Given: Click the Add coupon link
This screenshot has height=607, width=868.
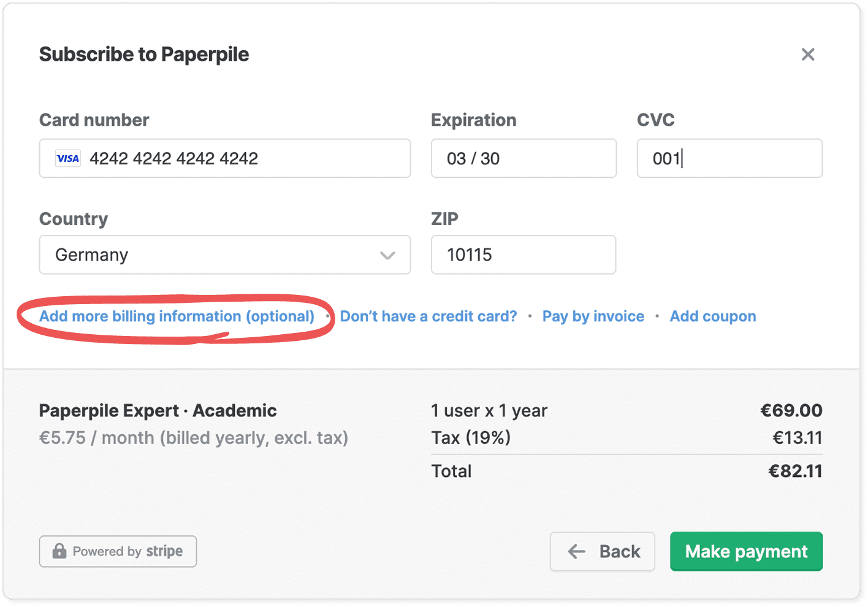Looking at the screenshot, I should pos(712,316).
